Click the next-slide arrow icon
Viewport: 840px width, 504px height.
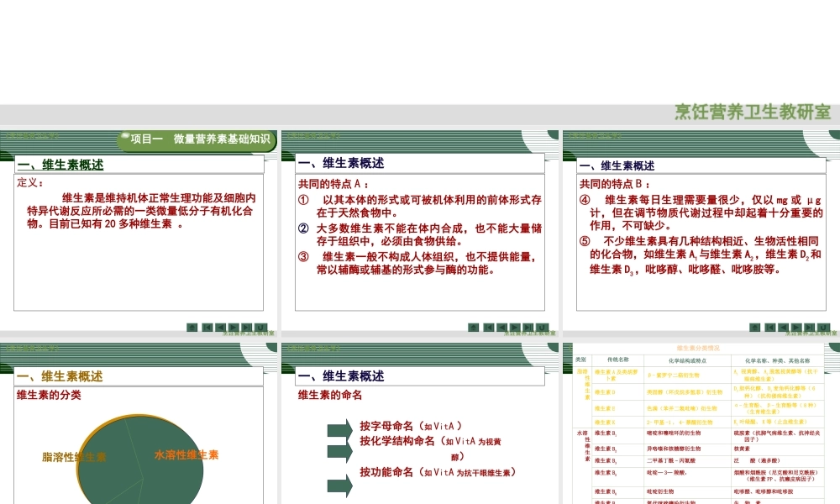[x=234, y=326]
